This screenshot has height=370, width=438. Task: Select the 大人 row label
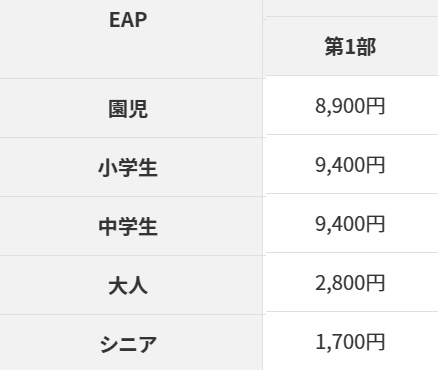(131, 285)
